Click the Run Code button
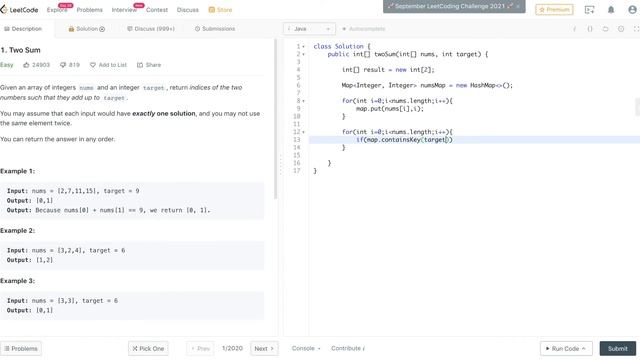The image size is (640, 360). point(566,349)
